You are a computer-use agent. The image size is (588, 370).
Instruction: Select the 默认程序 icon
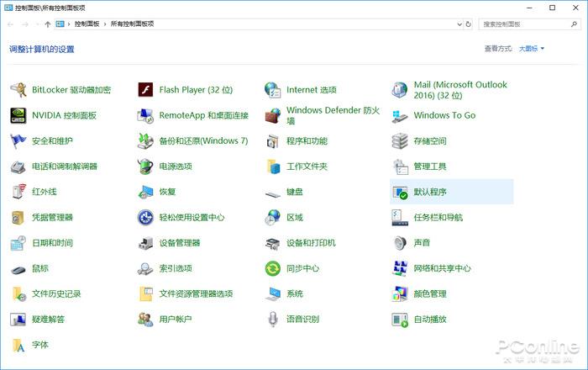point(400,193)
